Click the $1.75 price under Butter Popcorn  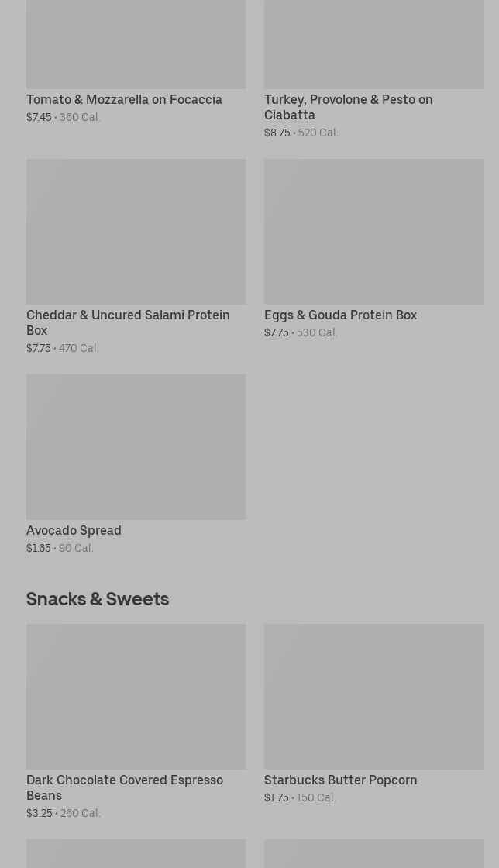tap(276, 798)
